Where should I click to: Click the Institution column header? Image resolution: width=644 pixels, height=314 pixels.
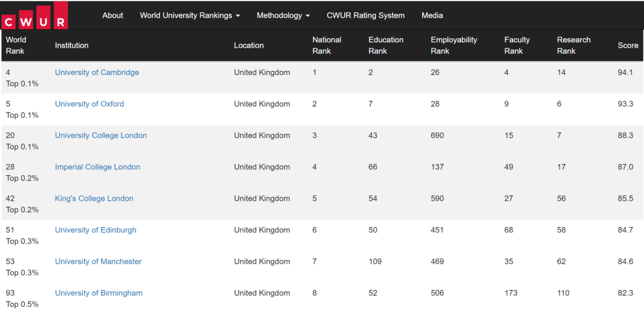point(72,45)
